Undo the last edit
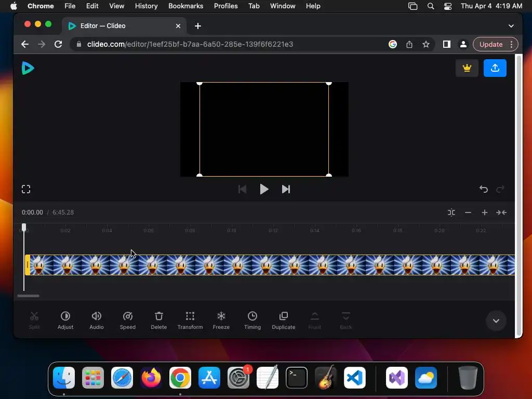The height and width of the screenshot is (399, 532). click(x=484, y=189)
